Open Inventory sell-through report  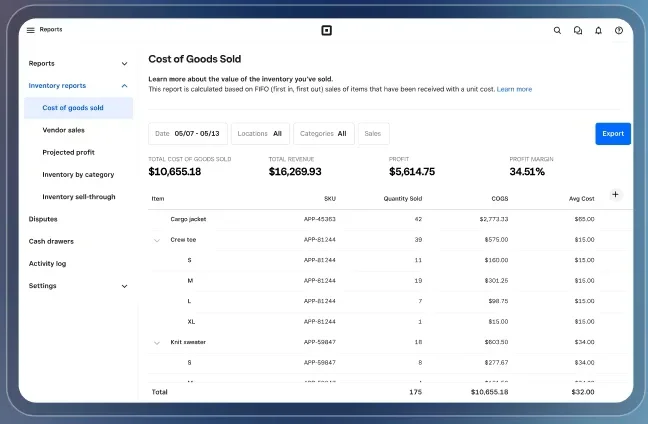[x=79, y=197]
